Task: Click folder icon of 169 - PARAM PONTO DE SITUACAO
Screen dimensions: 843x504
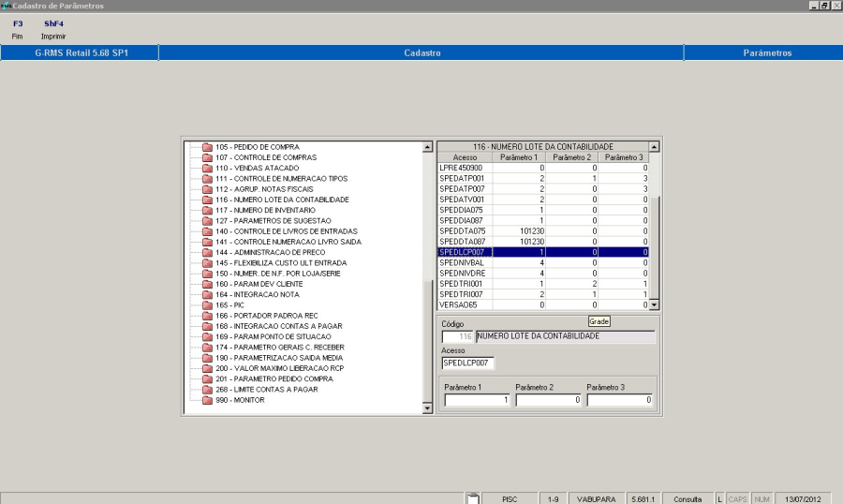Action: tap(208, 336)
